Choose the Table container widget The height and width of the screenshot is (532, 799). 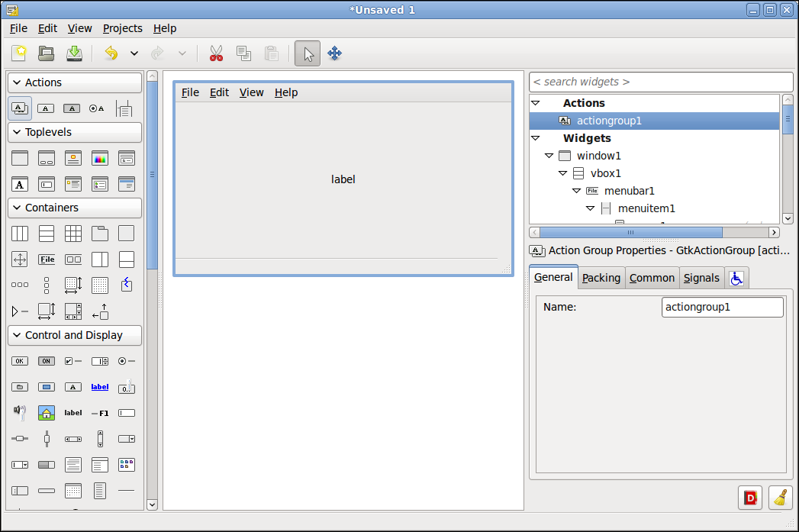pos(72,234)
